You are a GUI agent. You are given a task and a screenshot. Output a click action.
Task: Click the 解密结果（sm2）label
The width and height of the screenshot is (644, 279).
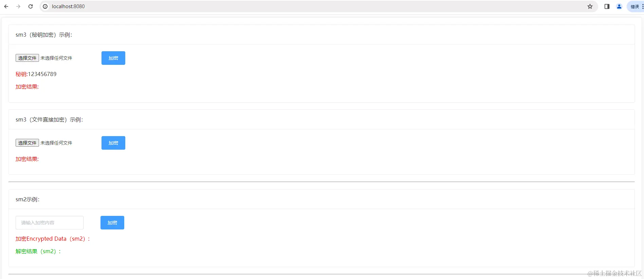(38, 252)
